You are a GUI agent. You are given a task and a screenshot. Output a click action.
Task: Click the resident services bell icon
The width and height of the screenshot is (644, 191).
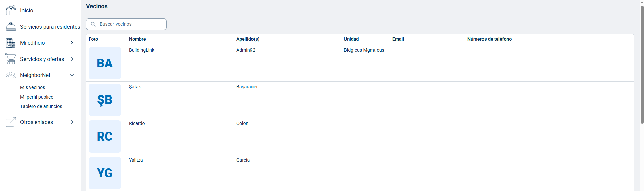pyautogui.click(x=11, y=27)
